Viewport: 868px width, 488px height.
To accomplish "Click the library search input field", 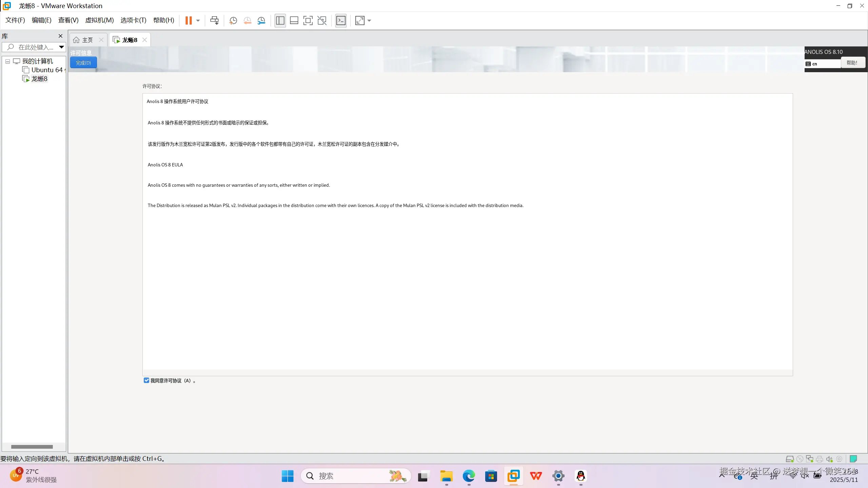I will 36,47.
